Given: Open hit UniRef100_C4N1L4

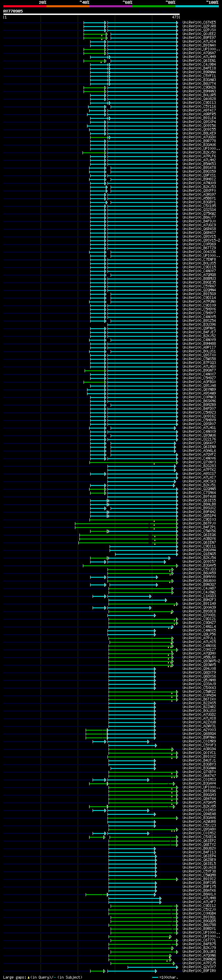Looking at the screenshot, I should [199, 626].
